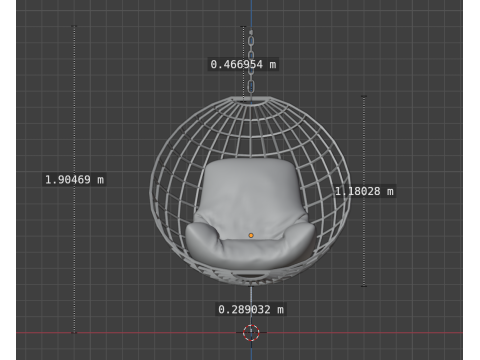
Task: Click the 3D cursor at world origin
Action: pyautogui.click(x=251, y=333)
